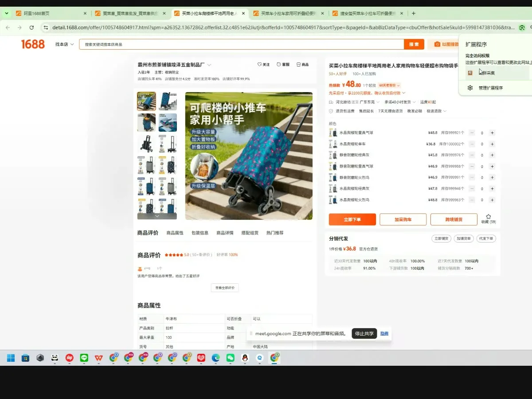Close the 阿里1688首页 tab
Image resolution: width=532 pixels, height=399 pixels.
pyautogui.click(x=85, y=13)
